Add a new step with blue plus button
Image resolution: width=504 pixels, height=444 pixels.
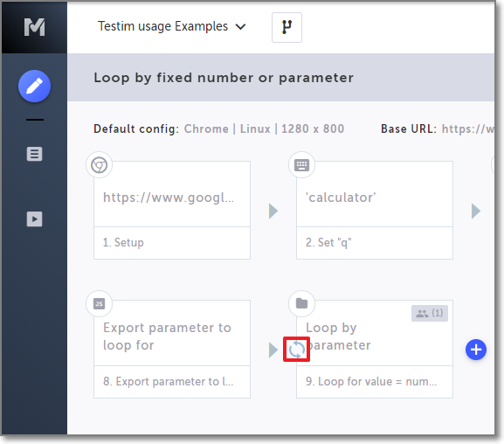(476, 350)
